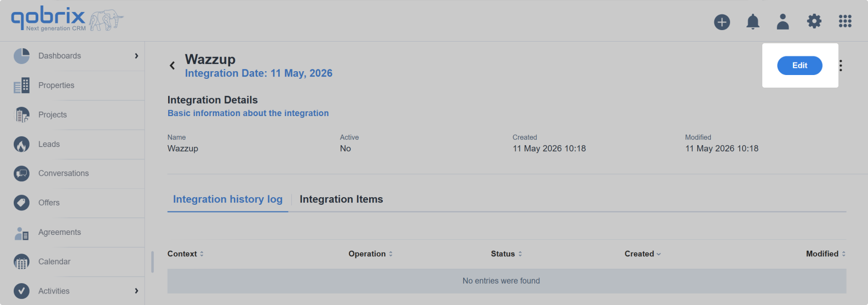Sort by the Operation column
The width and height of the screenshot is (868, 305).
pyautogui.click(x=371, y=254)
